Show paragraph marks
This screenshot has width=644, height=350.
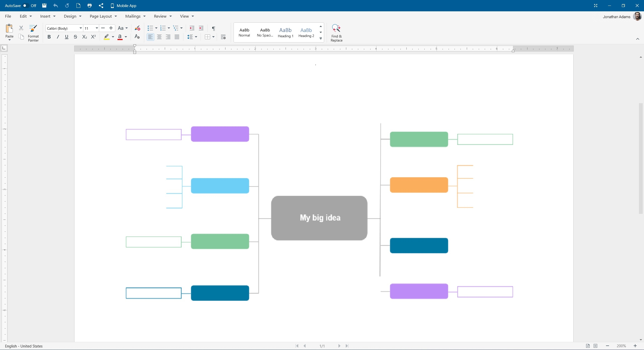point(213,28)
